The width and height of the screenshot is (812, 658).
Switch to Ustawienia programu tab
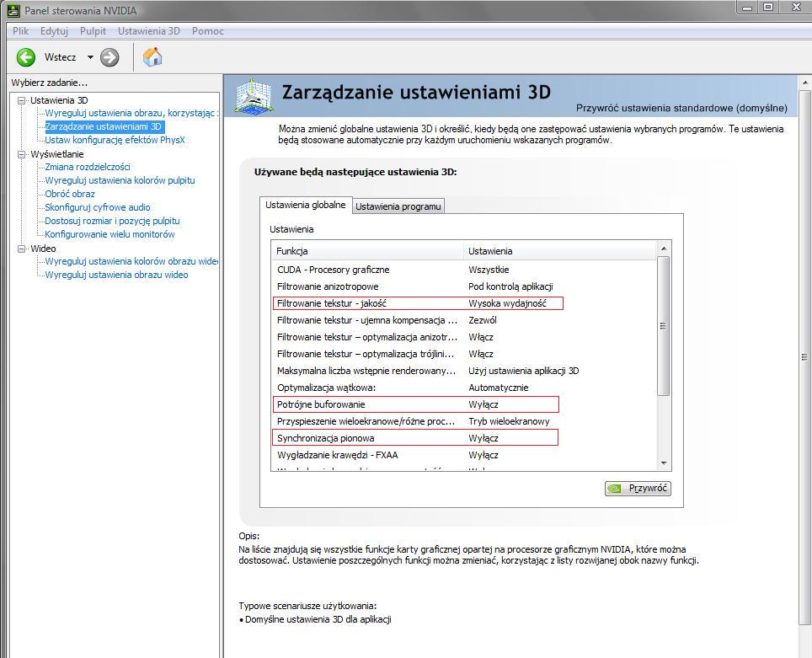coord(398,206)
